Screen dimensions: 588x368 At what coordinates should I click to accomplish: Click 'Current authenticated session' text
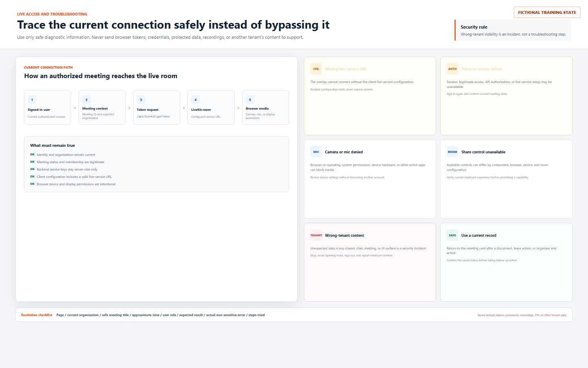(47, 117)
